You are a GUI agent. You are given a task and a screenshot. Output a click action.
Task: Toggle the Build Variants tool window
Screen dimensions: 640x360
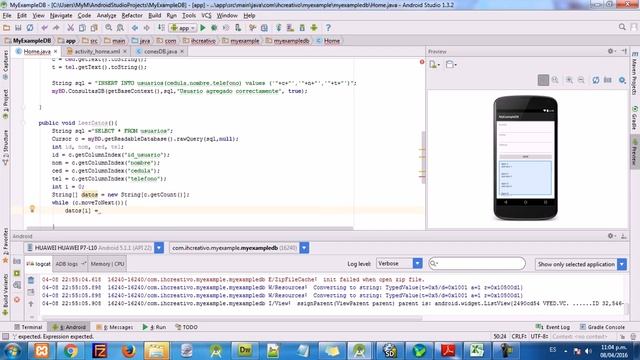click(5, 295)
